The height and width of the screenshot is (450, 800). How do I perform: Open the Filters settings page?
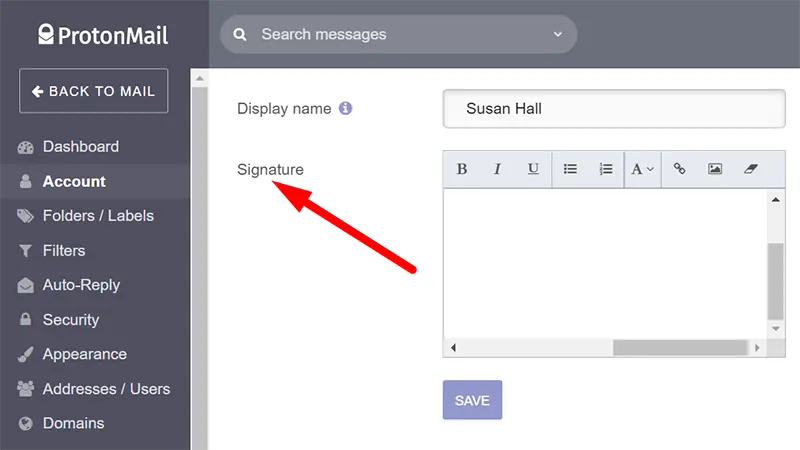[x=64, y=251]
